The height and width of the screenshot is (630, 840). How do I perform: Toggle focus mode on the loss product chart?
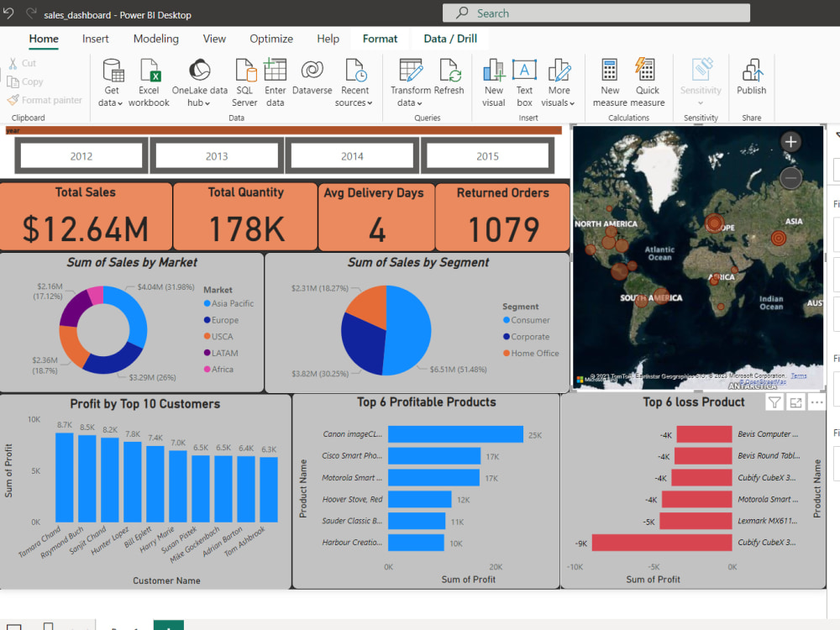tap(795, 402)
